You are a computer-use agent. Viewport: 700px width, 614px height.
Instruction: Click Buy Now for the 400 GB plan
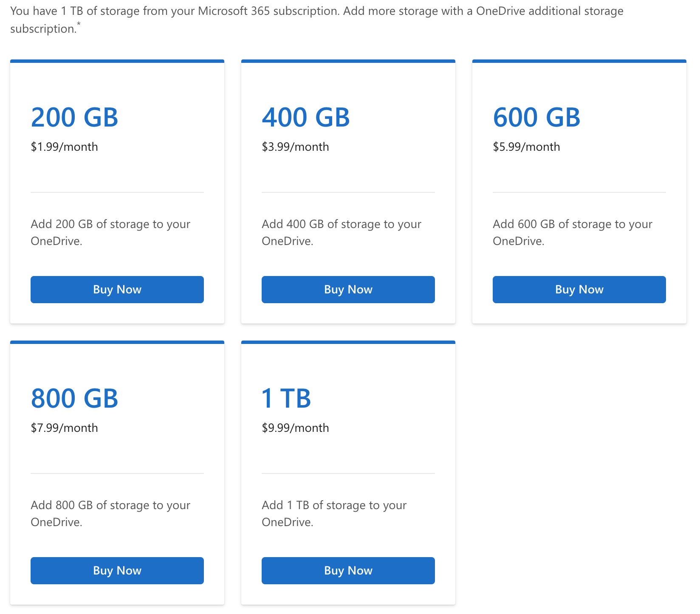coord(348,290)
